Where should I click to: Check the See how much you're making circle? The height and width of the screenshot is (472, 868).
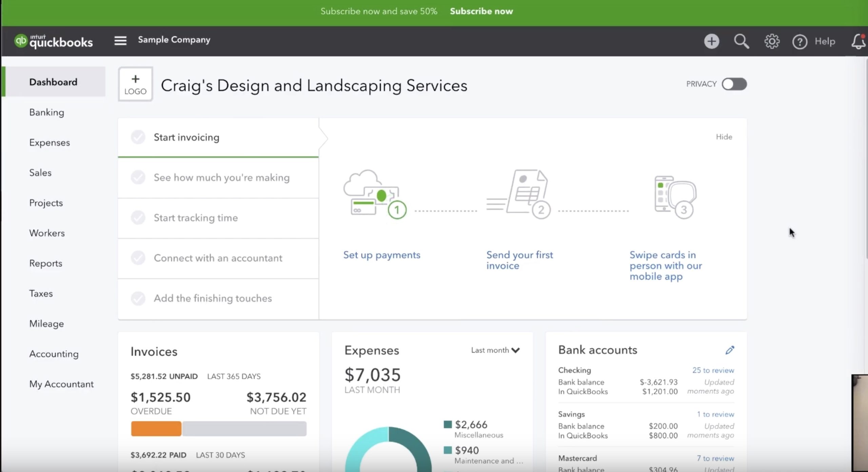(x=138, y=177)
